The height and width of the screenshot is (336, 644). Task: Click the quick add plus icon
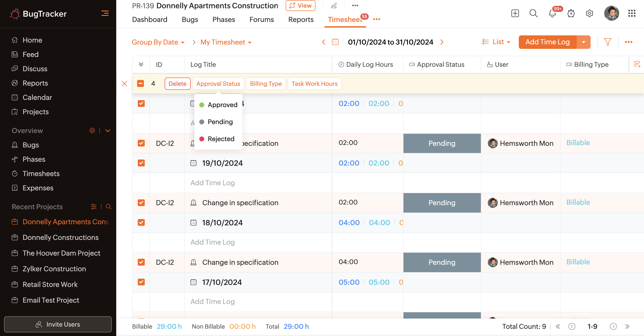[515, 13]
